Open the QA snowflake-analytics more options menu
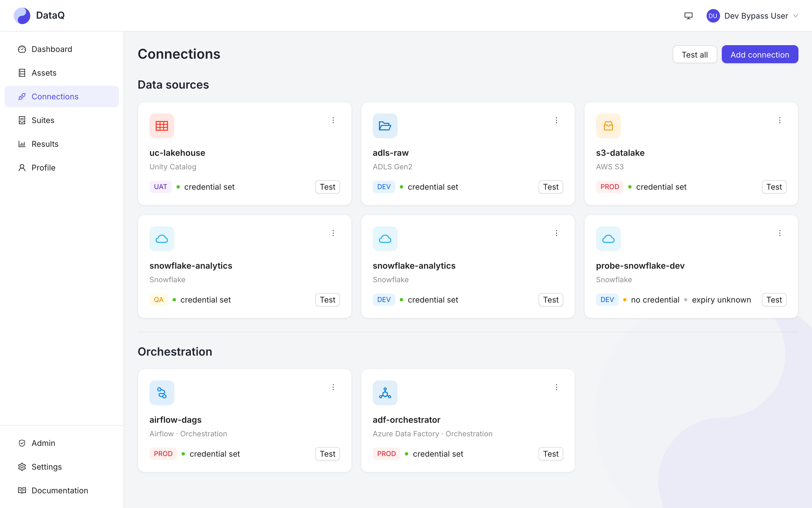The image size is (812, 508). coord(333,233)
